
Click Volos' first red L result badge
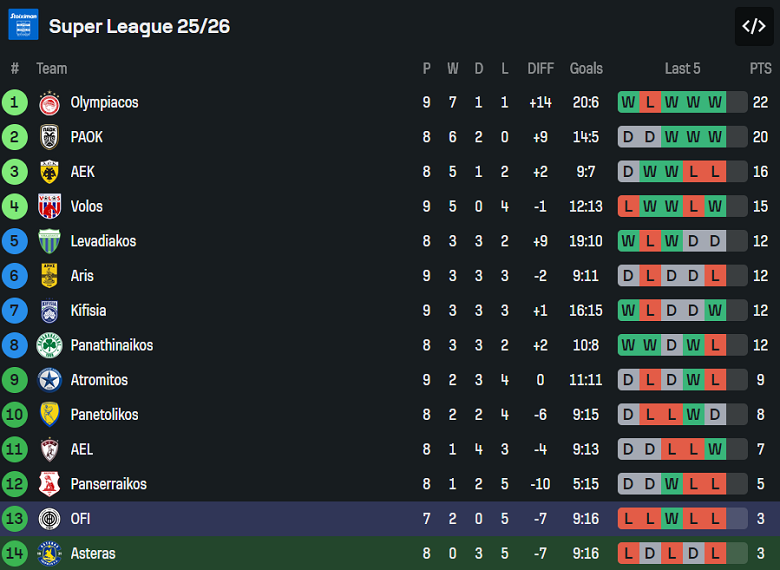click(628, 207)
